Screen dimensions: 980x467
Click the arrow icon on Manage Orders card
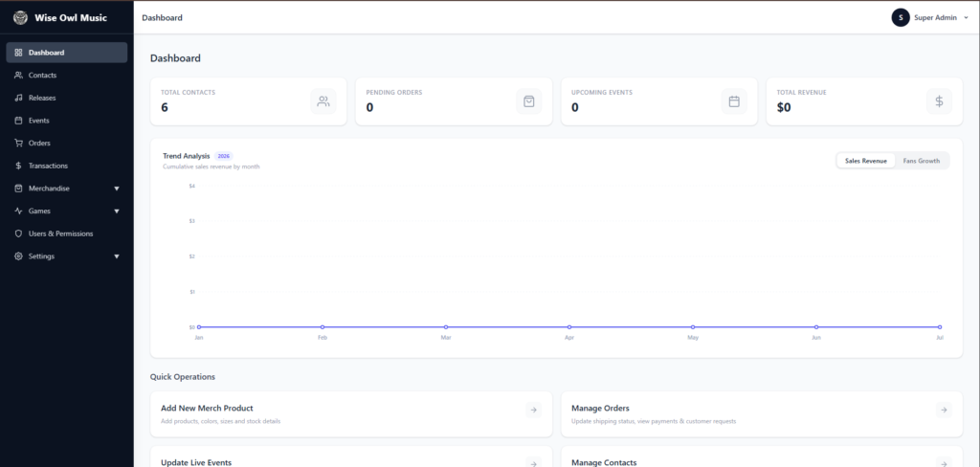(x=944, y=411)
